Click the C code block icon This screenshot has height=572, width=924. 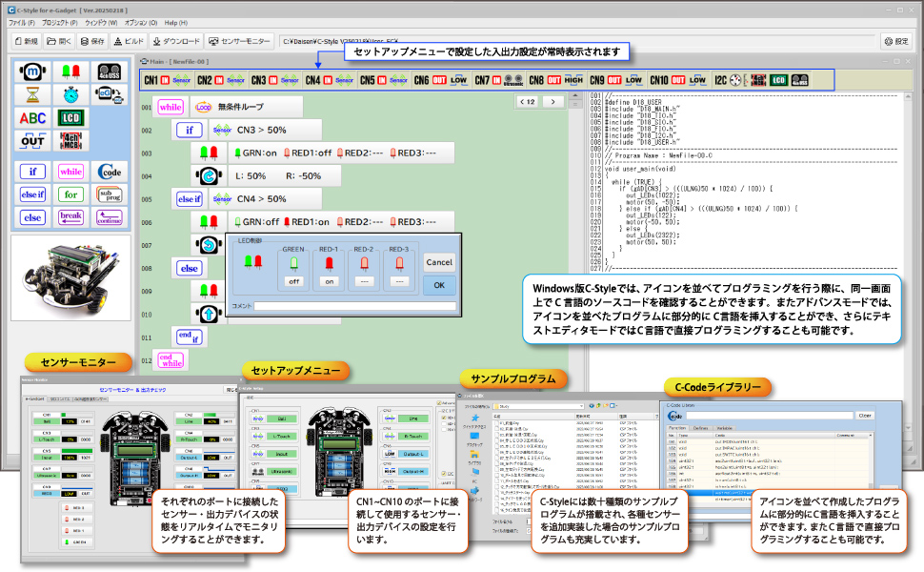[x=109, y=172]
